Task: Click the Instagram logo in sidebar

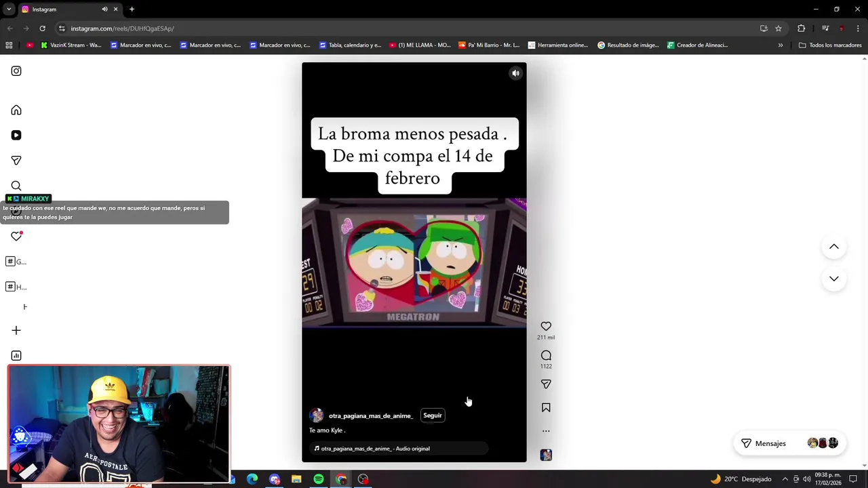Action: coord(16,71)
